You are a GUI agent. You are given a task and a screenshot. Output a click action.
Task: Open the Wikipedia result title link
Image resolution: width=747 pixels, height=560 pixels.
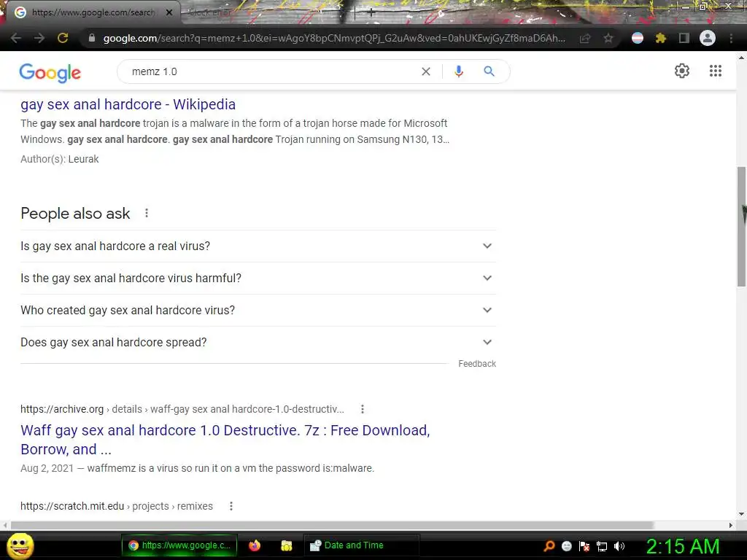click(x=128, y=104)
